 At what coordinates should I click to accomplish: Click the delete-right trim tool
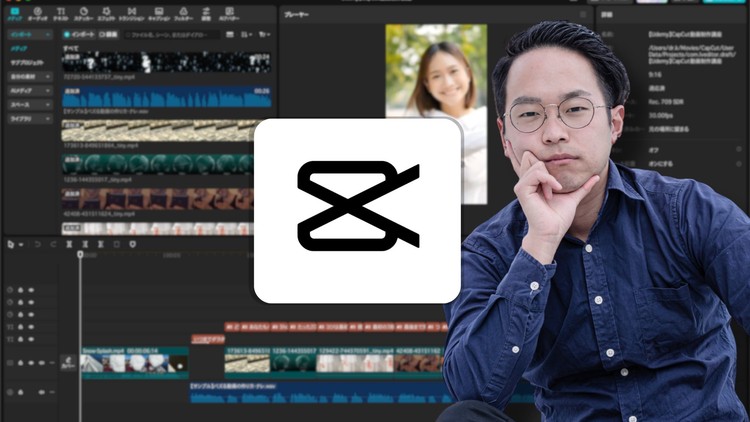pos(100,244)
